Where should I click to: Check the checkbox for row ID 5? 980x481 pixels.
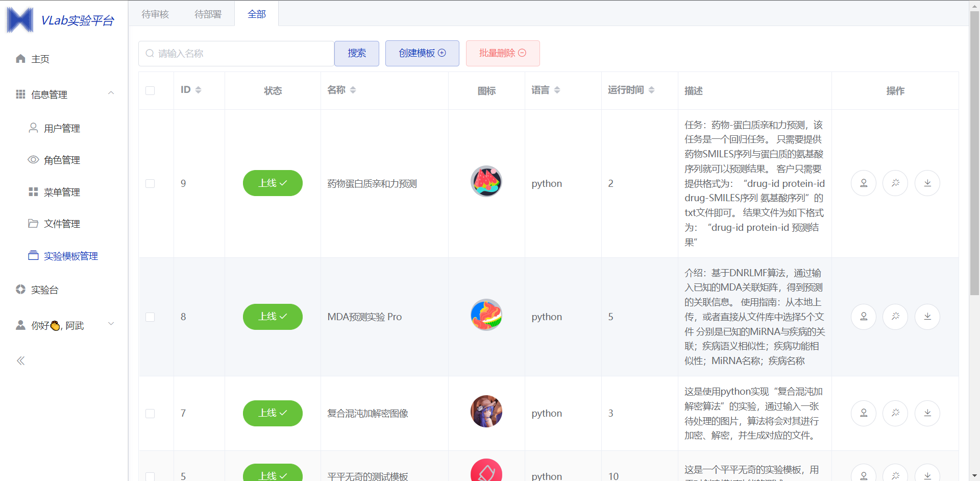[150, 476]
